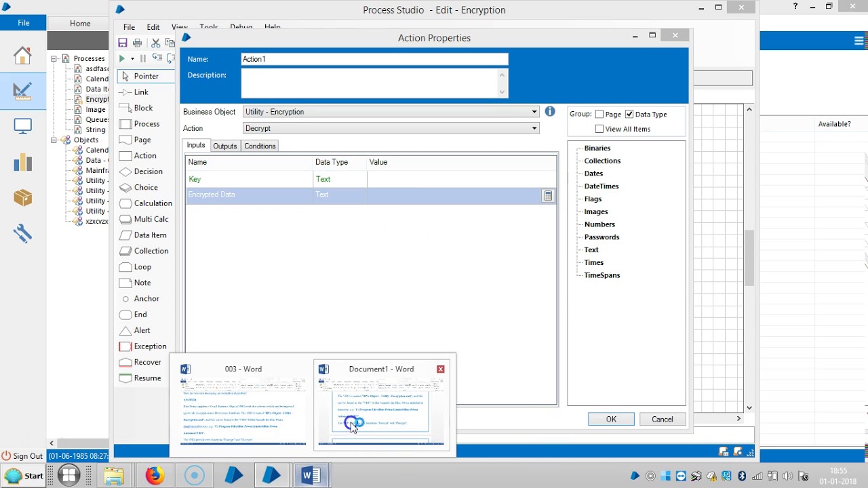Collapse the Objects tree node

pyautogui.click(x=54, y=140)
